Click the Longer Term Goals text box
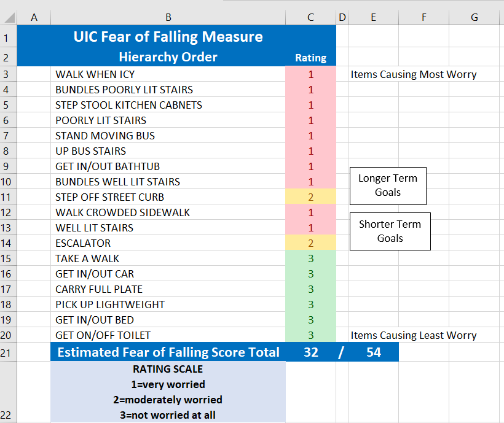This screenshot has height=423, width=504. [388, 185]
